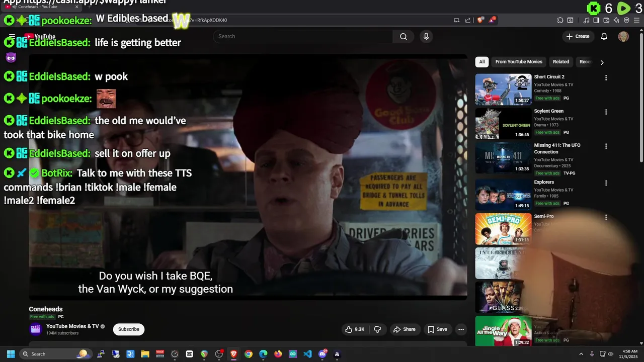Open the Explorers movie thumbnail
Screen dimensions: 644x362
(x=503, y=195)
